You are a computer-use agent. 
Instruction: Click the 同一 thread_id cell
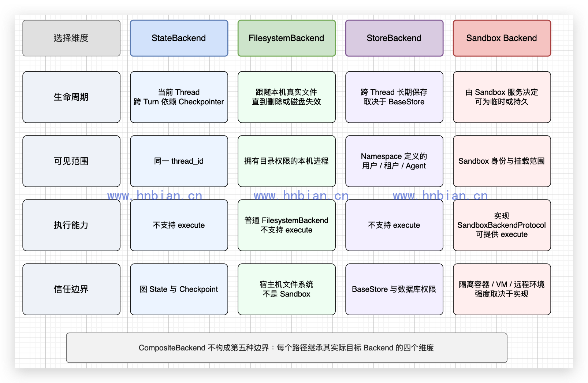click(179, 161)
